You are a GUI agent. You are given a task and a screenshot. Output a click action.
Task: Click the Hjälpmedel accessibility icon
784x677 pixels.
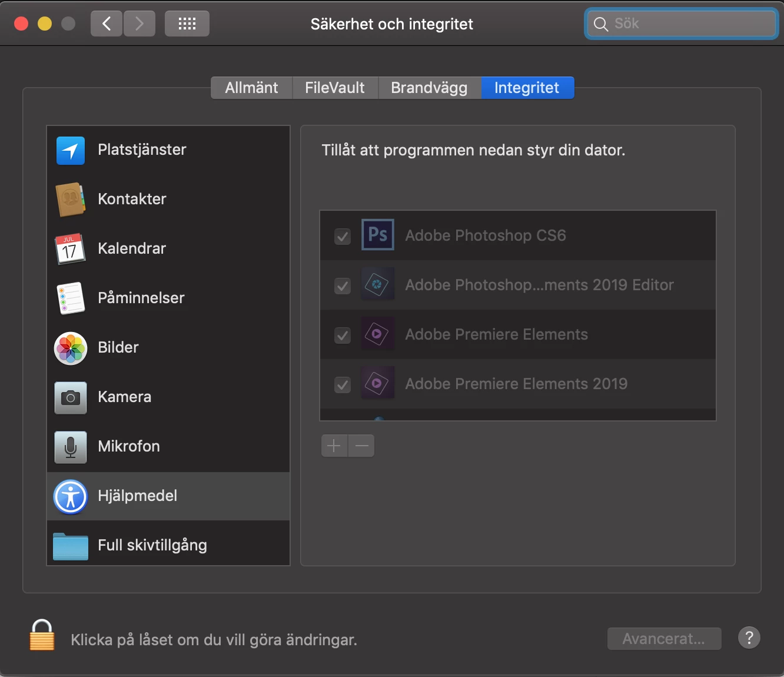pyautogui.click(x=71, y=496)
